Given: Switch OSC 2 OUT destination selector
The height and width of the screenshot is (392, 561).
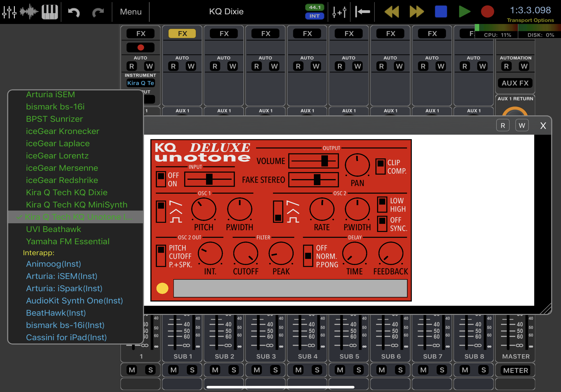Looking at the screenshot, I should 161,256.
